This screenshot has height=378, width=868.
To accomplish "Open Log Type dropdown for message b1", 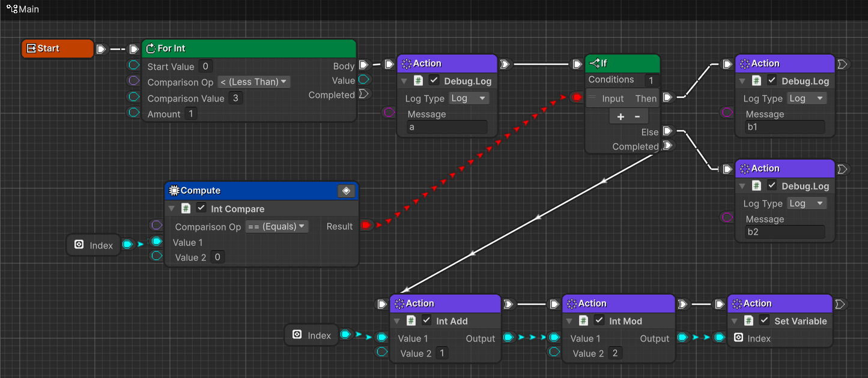I will 806,98.
